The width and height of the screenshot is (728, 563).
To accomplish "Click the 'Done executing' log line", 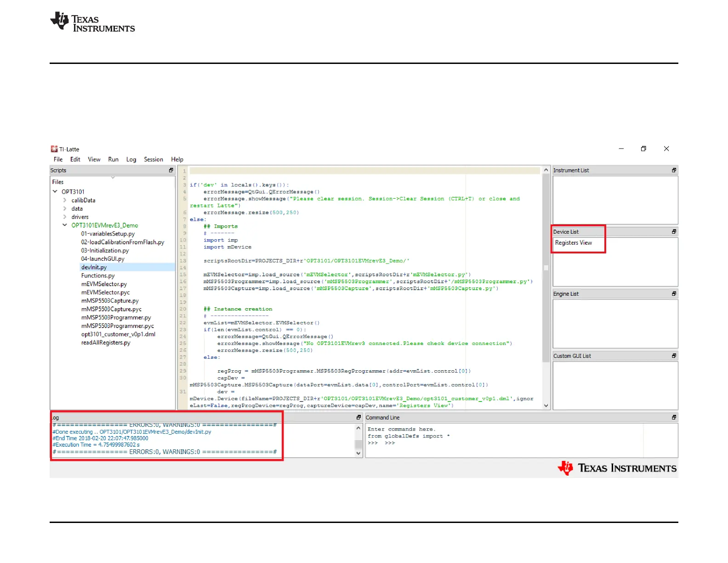I will click(132, 432).
